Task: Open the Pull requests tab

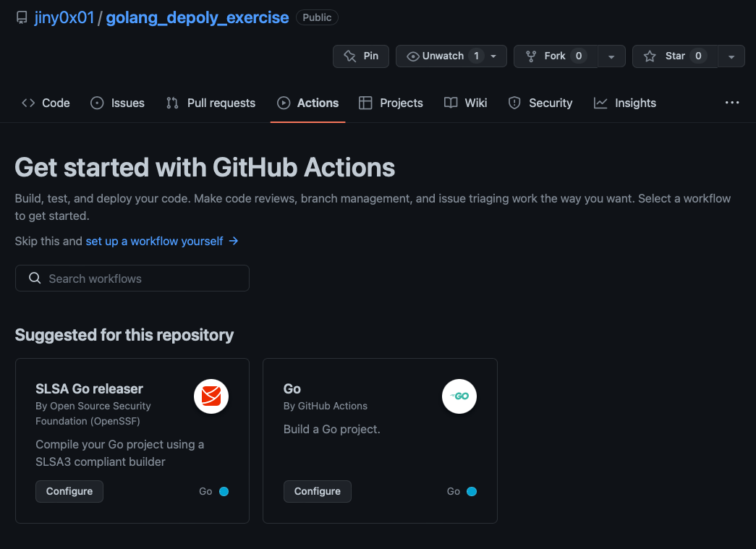Action: click(x=211, y=103)
